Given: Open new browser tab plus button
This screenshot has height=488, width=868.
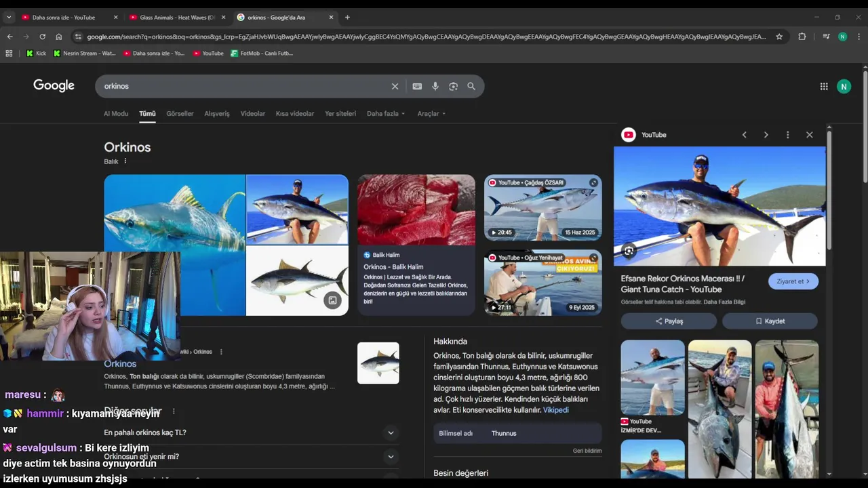Looking at the screenshot, I should pyautogui.click(x=347, y=17).
